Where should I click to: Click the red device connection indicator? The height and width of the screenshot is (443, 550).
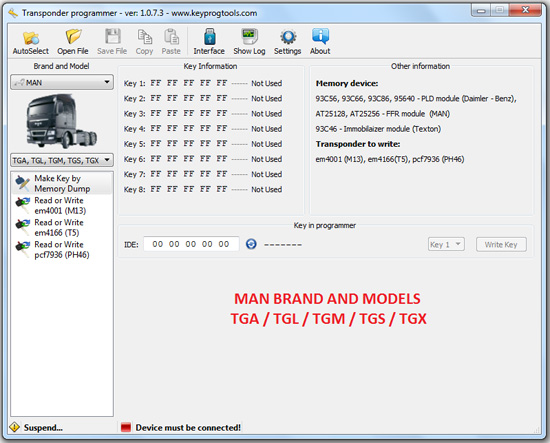pos(126,427)
